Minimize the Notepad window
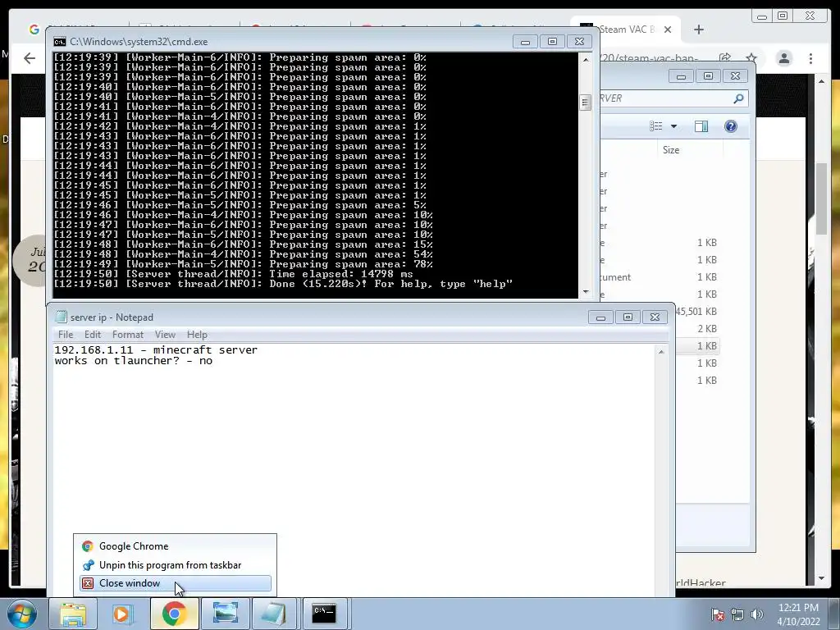 (600, 317)
